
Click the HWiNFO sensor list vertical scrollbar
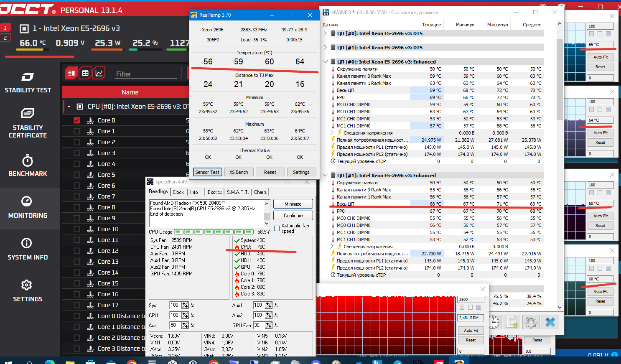pyautogui.click(x=560, y=79)
